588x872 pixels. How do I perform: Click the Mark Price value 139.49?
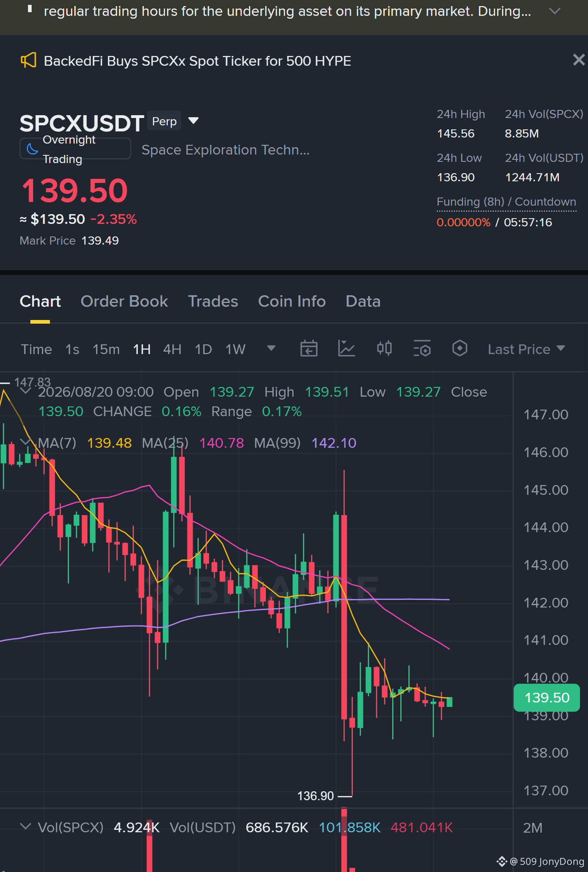[x=100, y=241]
